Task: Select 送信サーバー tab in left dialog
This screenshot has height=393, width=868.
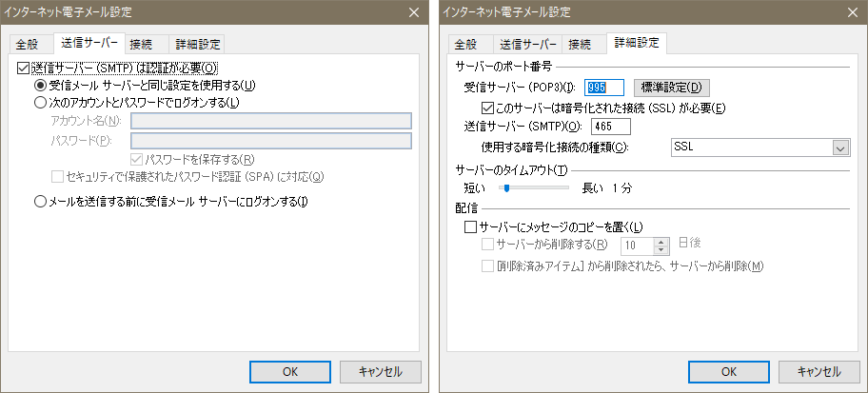Action: [89, 43]
